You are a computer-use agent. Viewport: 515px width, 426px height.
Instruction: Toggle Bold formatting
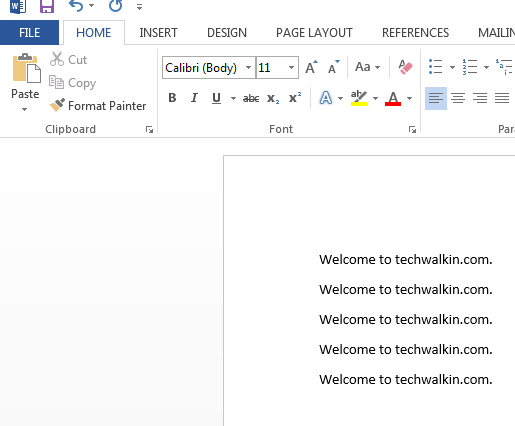coord(172,98)
